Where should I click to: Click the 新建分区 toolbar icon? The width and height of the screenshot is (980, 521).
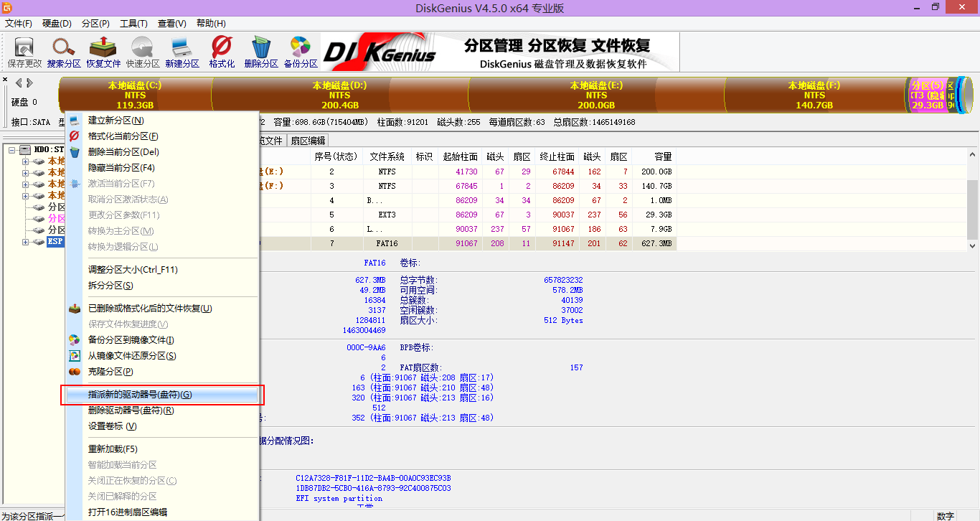[182, 52]
